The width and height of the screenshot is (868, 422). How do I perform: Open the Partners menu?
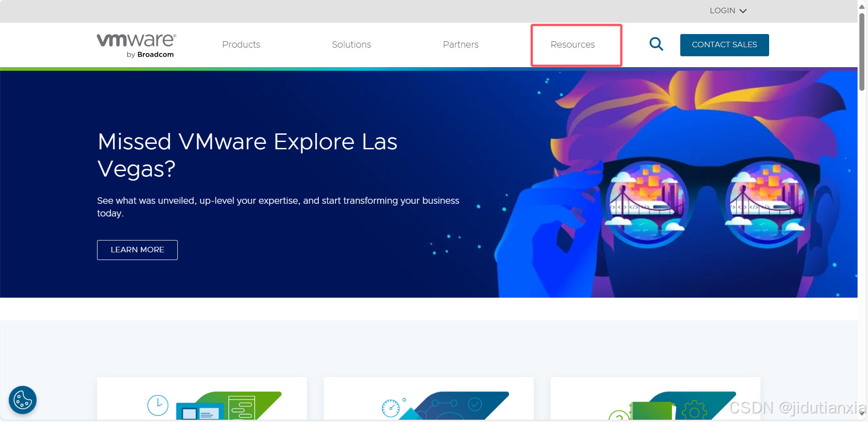click(x=460, y=44)
